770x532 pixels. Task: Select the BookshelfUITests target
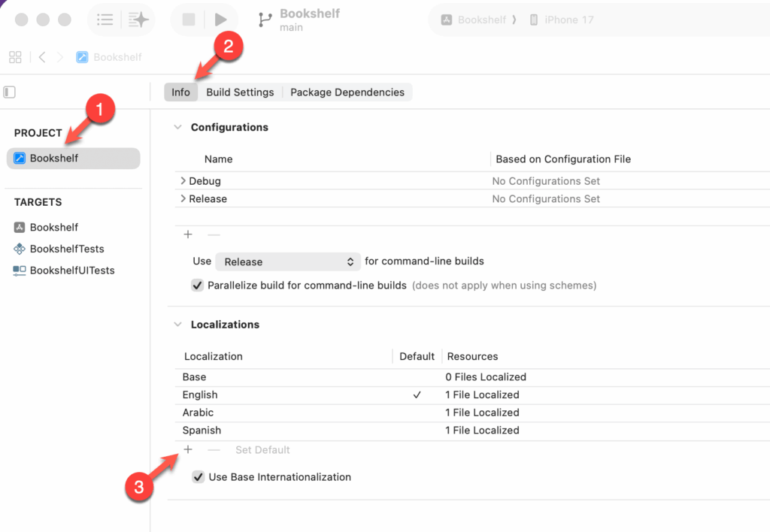point(64,271)
